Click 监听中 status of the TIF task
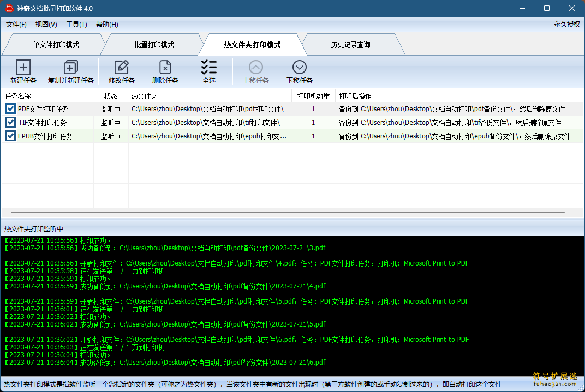The width and height of the screenshot is (585, 392). click(x=110, y=122)
